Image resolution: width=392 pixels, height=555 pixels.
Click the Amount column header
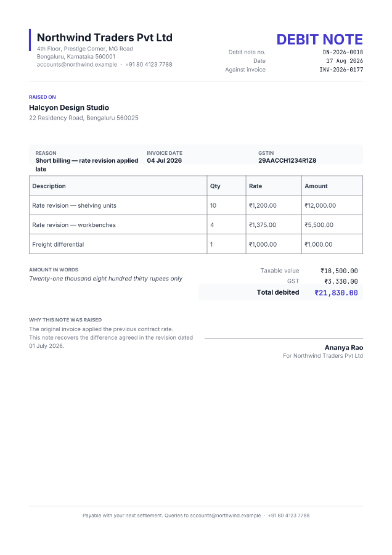tap(316, 186)
